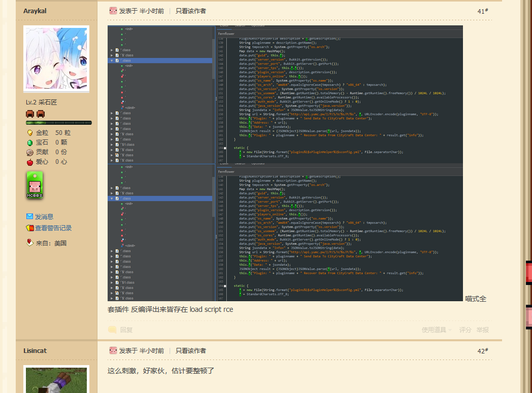The width and height of the screenshot is (532, 393).
Task: Click the gold nugget icon beside 金粒
Action: coord(30,133)
